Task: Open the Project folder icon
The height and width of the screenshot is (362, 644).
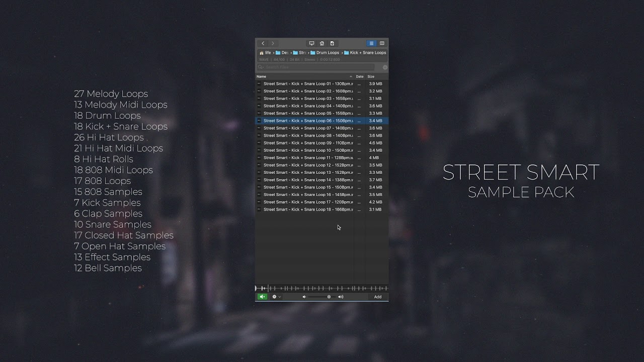Action: pos(332,43)
